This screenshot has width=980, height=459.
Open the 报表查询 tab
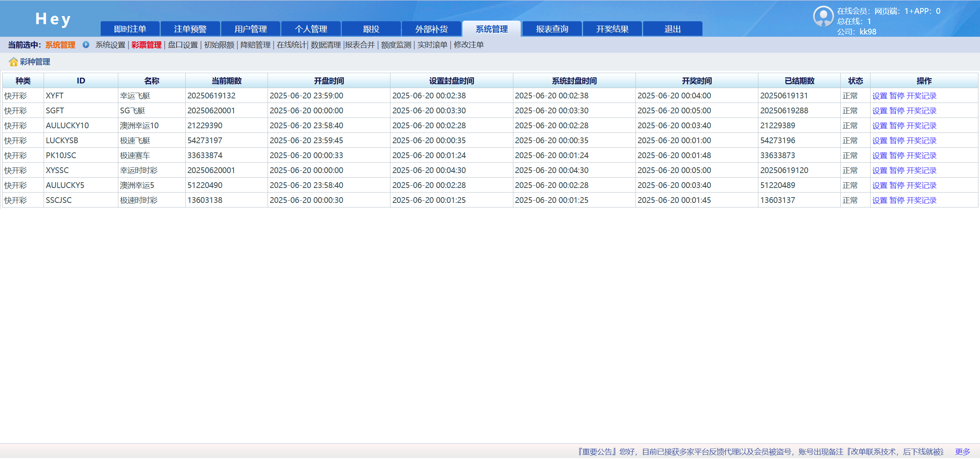(552, 28)
